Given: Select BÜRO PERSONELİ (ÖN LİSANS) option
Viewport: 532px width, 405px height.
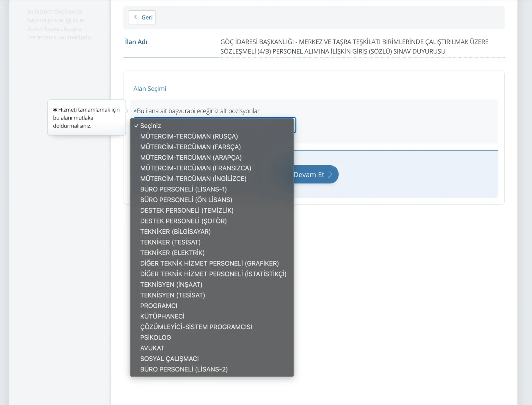Looking at the screenshot, I should [186, 200].
